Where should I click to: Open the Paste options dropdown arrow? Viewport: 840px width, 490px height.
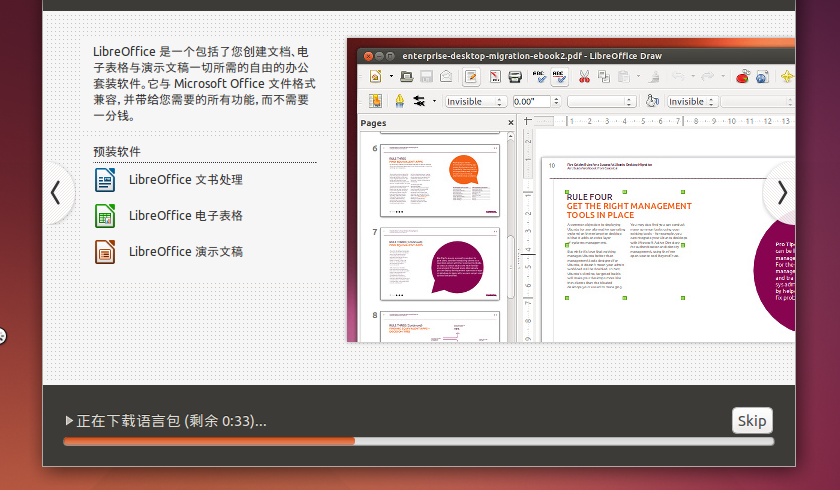[638, 77]
